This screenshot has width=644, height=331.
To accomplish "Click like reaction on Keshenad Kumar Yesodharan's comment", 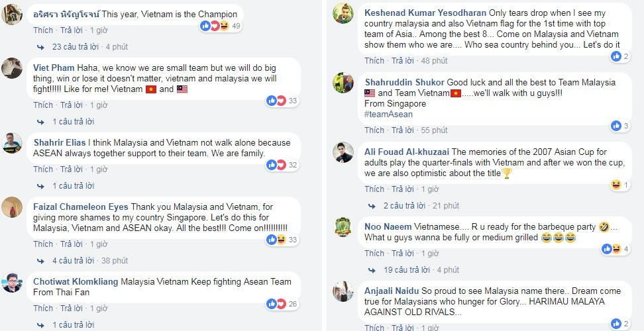I will click(614, 56).
